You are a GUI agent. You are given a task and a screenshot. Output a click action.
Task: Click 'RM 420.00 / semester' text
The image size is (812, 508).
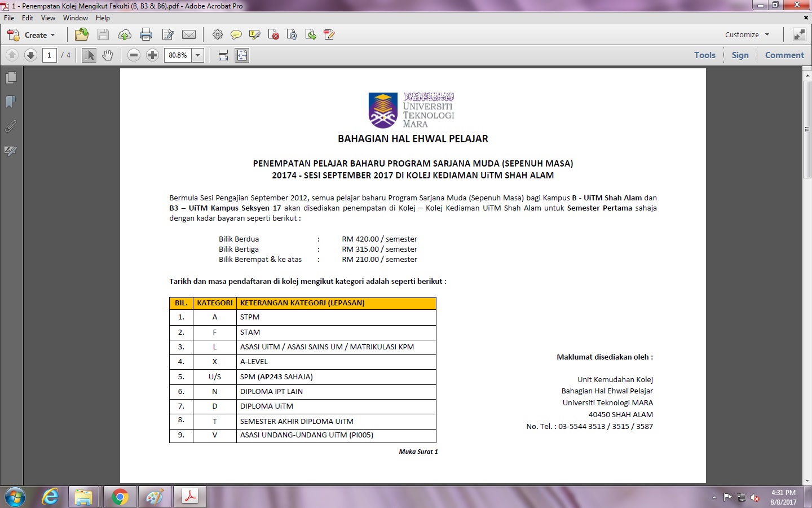click(x=379, y=239)
